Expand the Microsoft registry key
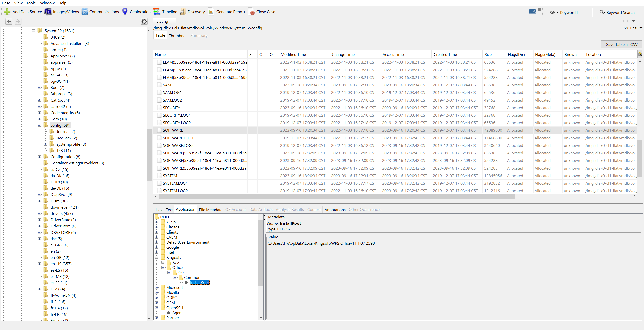644x330 pixels. pos(157,287)
